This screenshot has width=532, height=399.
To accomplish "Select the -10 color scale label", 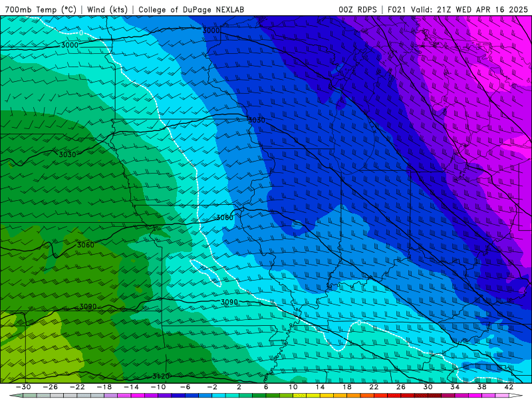I will 158,387.
